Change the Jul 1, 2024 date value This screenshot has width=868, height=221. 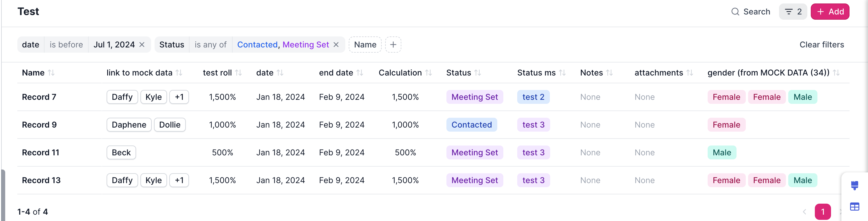click(114, 45)
